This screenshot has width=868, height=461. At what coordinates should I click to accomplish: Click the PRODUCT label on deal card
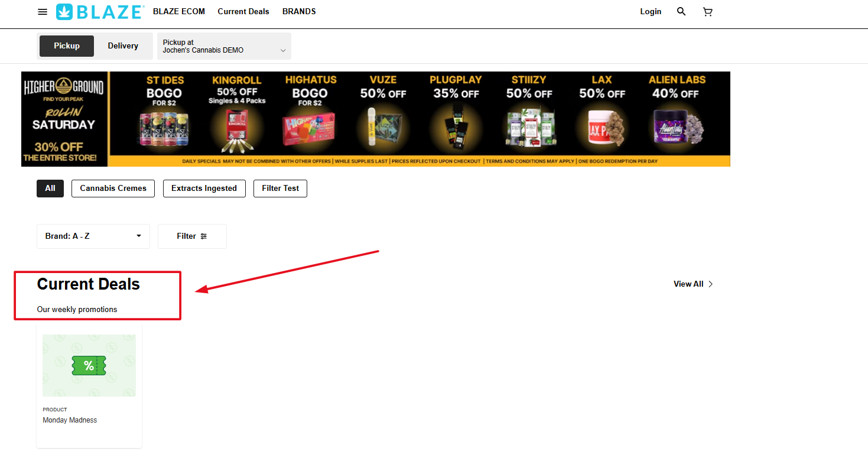click(x=55, y=410)
